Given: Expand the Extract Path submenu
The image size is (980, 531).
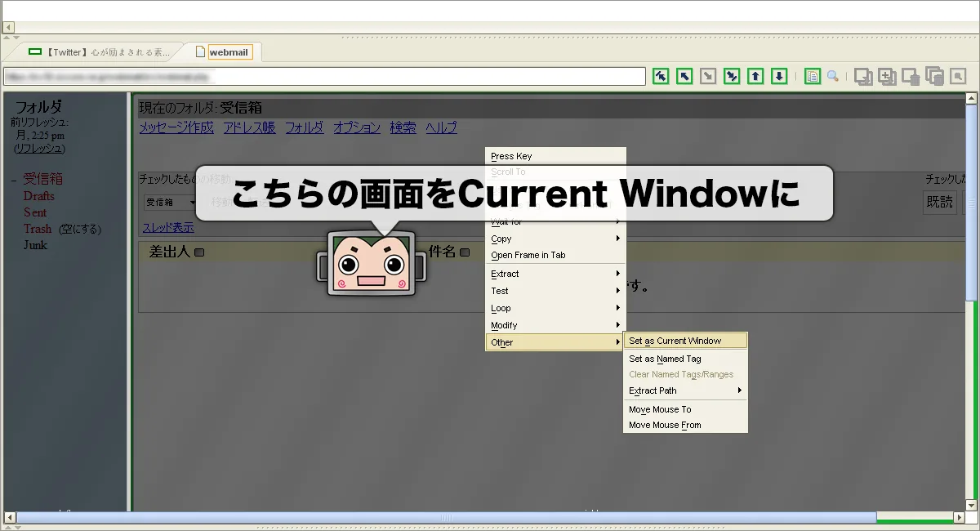Looking at the screenshot, I should (x=685, y=390).
